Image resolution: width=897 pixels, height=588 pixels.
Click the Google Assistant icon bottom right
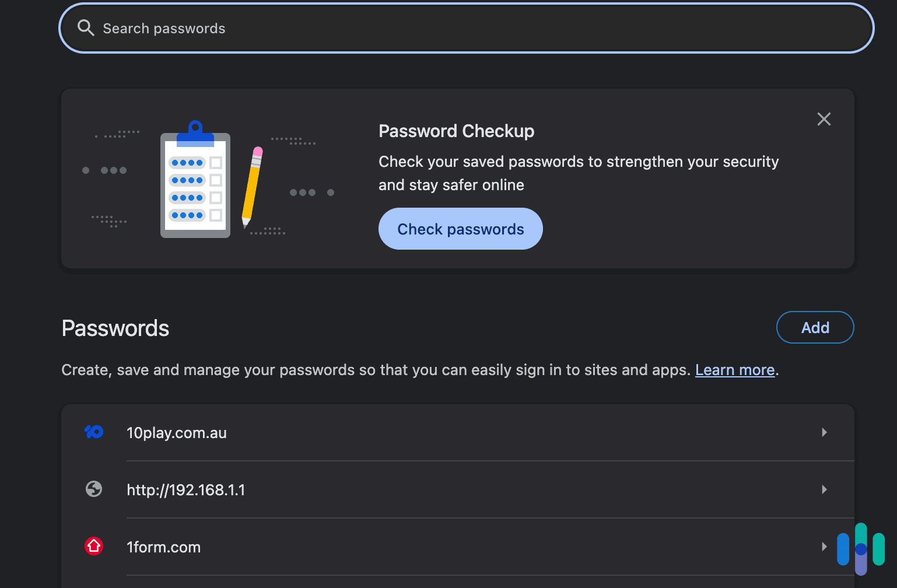tap(861, 547)
